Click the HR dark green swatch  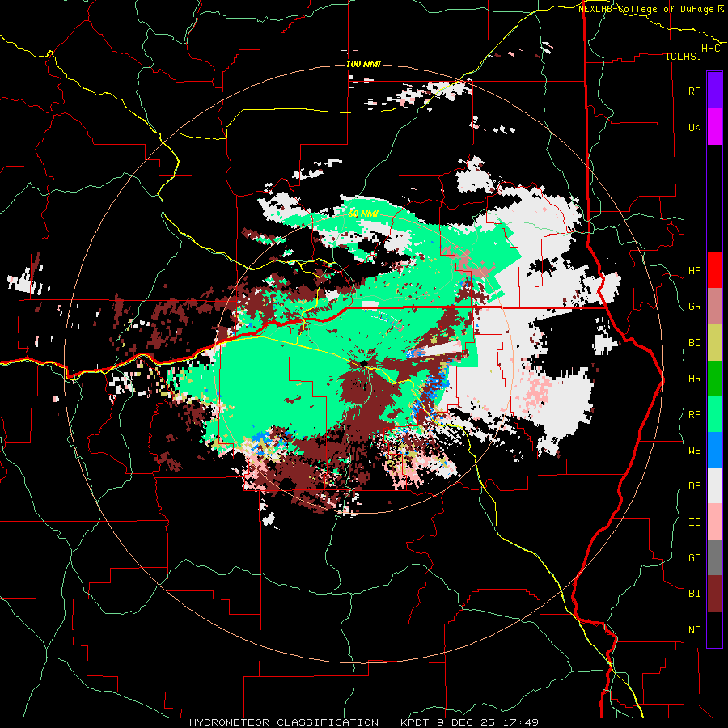(714, 379)
